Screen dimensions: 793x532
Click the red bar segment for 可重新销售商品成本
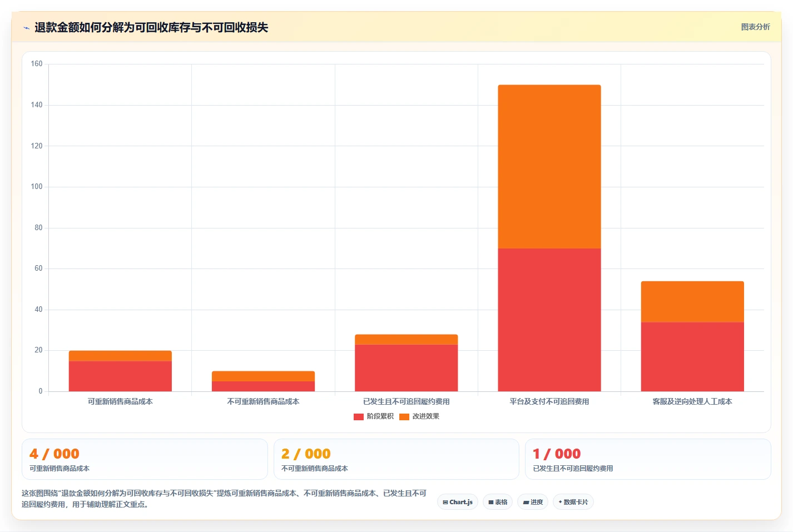click(x=120, y=376)
